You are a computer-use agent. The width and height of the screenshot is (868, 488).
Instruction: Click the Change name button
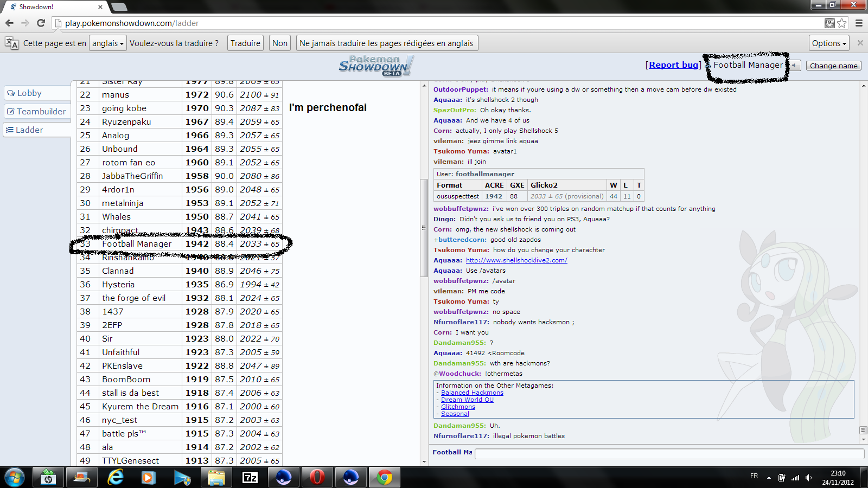(x=834, y=66)
